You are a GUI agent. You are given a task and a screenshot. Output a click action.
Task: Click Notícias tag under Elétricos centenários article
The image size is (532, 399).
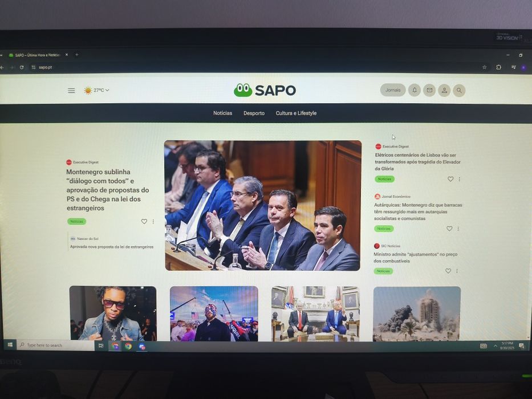pos(384,179)
